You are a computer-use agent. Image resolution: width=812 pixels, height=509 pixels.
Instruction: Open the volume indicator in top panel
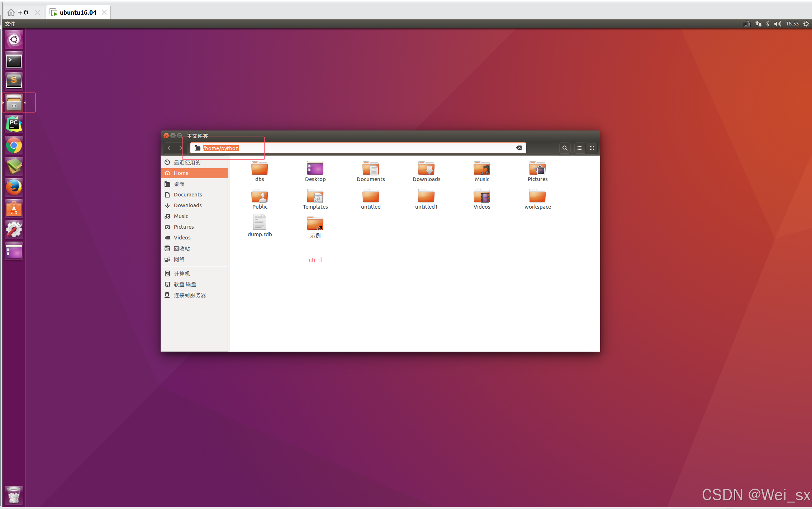(777, 24)
